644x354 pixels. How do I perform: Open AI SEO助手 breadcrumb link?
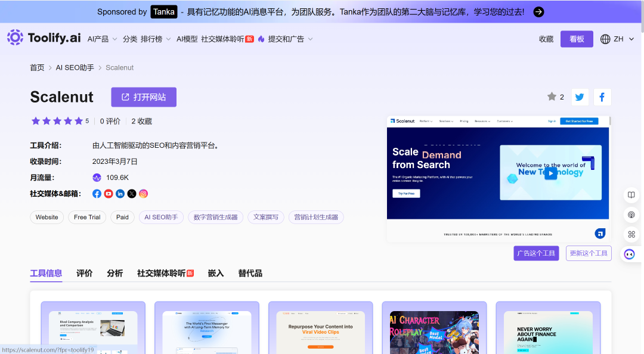(x=75, y=68)
